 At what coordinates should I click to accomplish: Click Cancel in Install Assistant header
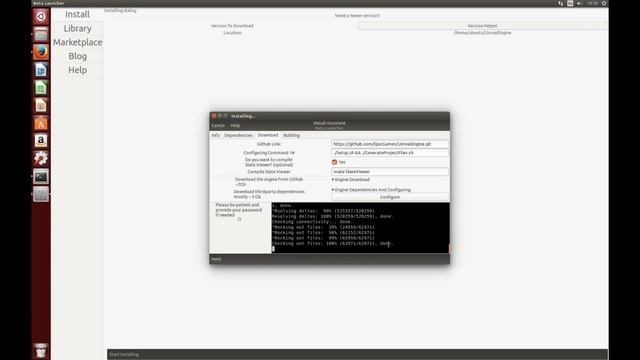(218, 125)
